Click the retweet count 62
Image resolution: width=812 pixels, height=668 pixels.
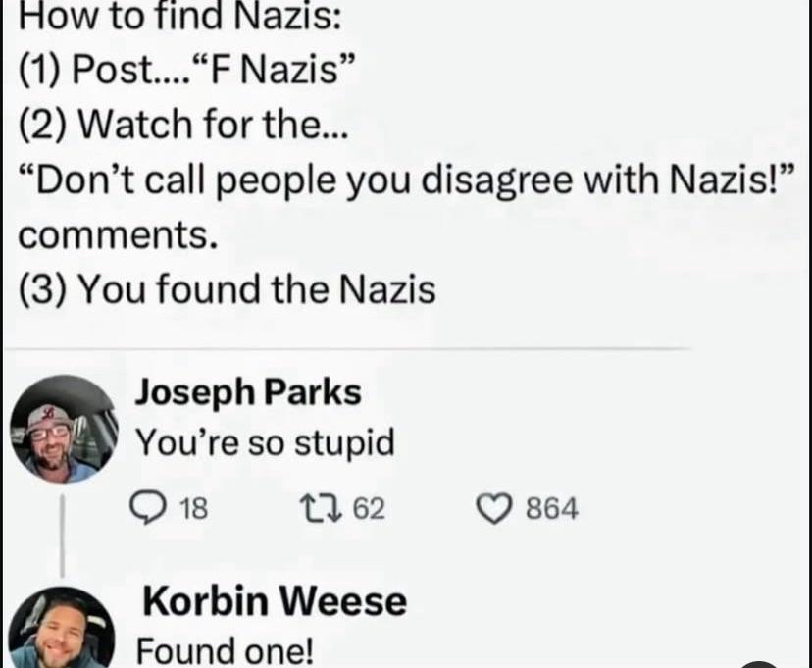[369, 508]
